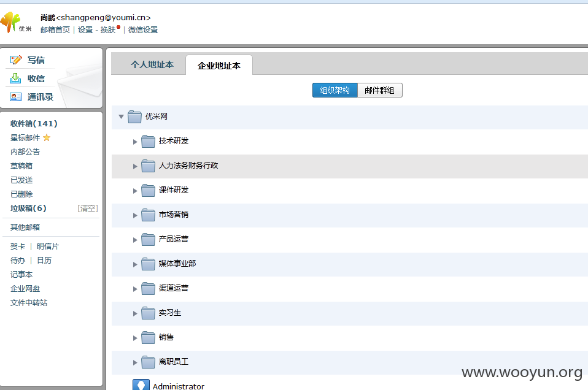Open 内部公告 folder
This screenshot has width=588, height=390.
(25, 151)
